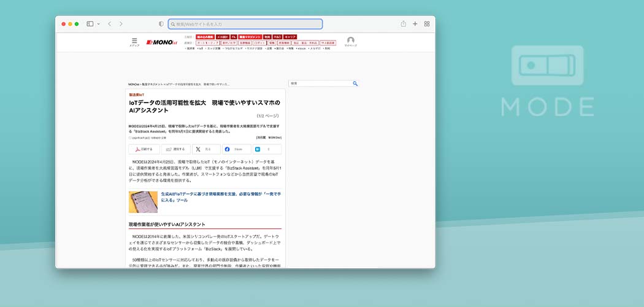This screenshot has height=307, width=644.
Task: Select the キャリア category tab
Action: (291, 37)
